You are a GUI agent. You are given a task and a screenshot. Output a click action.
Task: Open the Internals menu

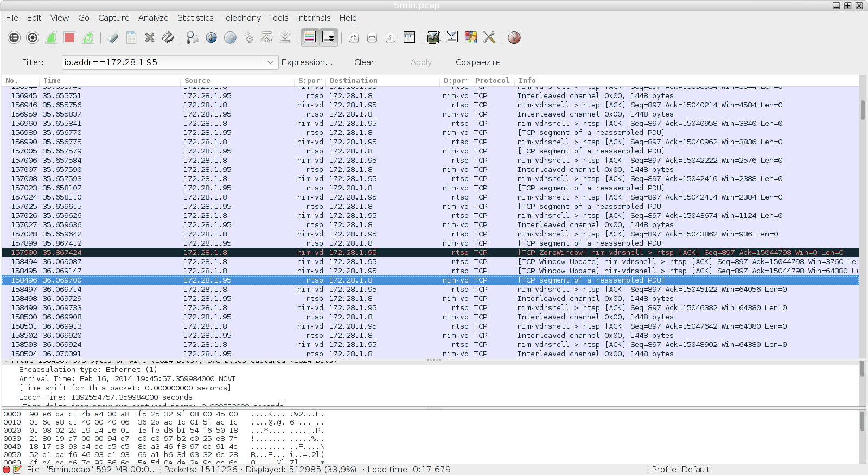click(314, 18)
